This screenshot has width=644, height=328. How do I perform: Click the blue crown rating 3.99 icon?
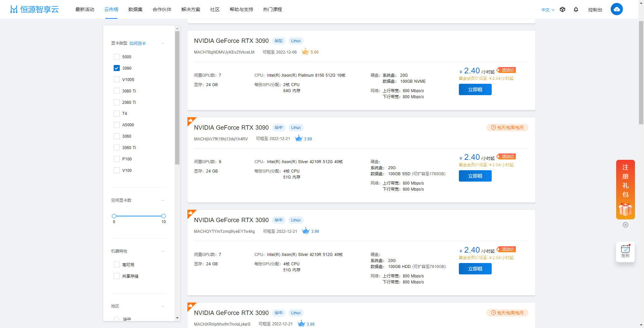pos(299,139)
